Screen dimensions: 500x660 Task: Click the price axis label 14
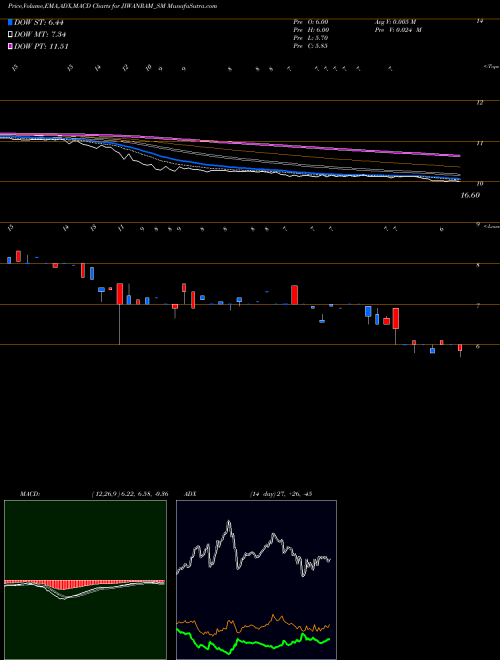point(479,21)
